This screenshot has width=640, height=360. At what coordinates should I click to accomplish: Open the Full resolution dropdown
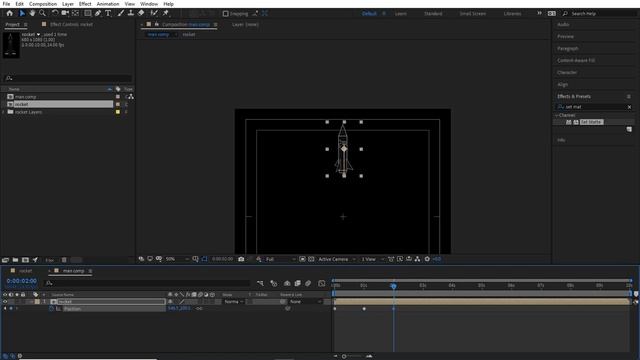click(x=280, y=259)
